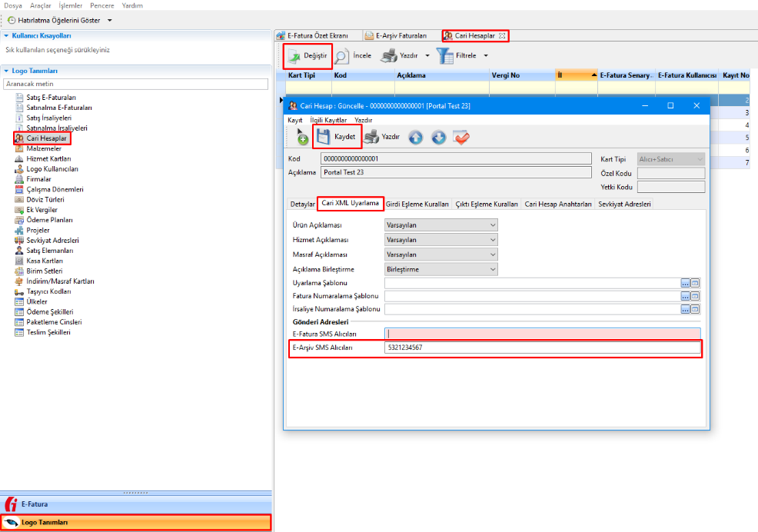Open the İlgili Kayıtlar menu
The height and width of the screenshot is (532, 758).
tap(328, 120)
